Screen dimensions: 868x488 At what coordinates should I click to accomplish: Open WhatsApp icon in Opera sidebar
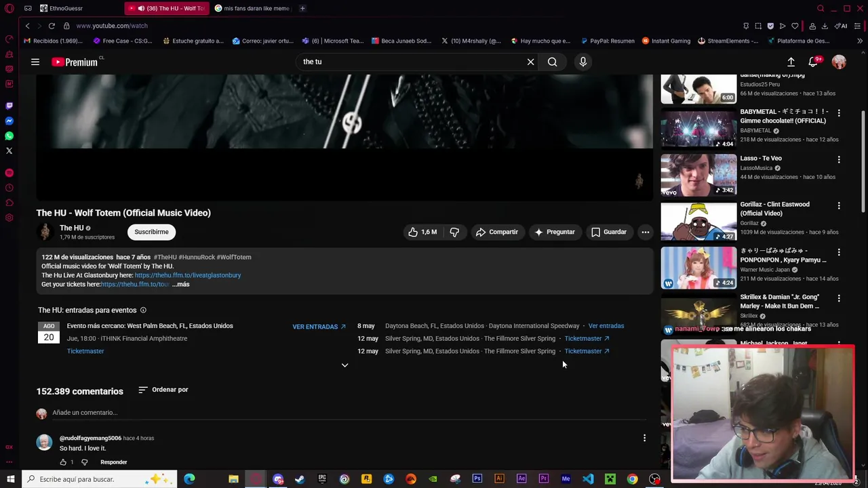9,136
